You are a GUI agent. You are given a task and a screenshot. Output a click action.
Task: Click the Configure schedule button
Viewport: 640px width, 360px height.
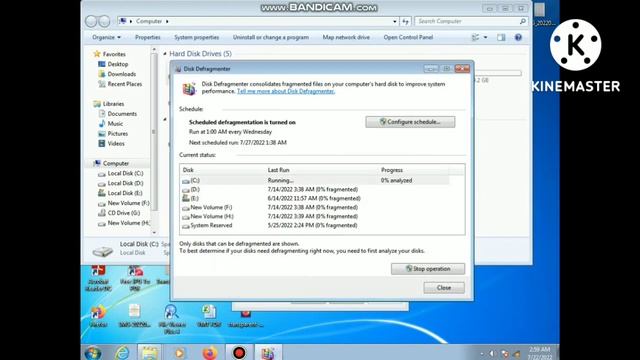[x=410, y=122]
